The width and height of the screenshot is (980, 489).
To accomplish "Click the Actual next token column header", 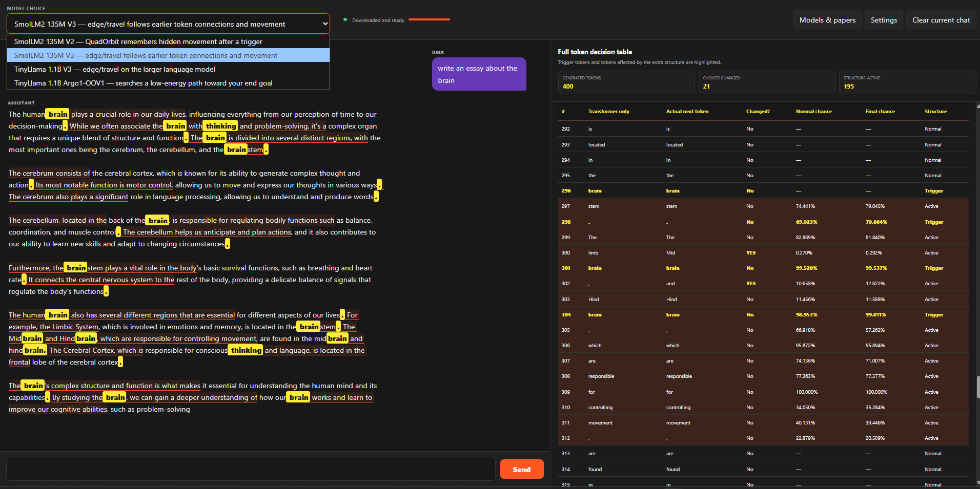I will (x=687, y=112).
